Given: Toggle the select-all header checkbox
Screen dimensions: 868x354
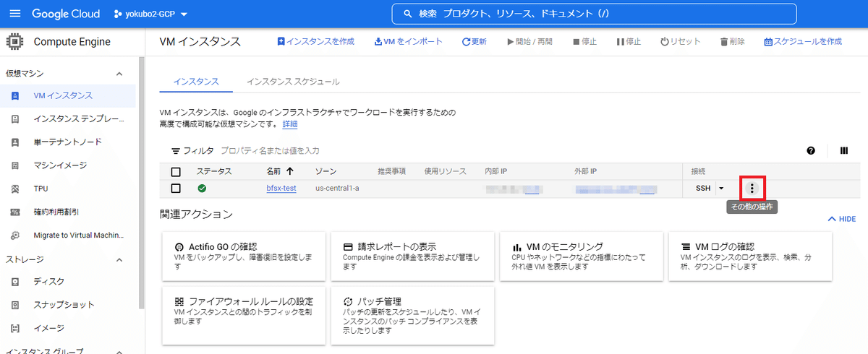Looking at the screenshot, I should point(176,172).
